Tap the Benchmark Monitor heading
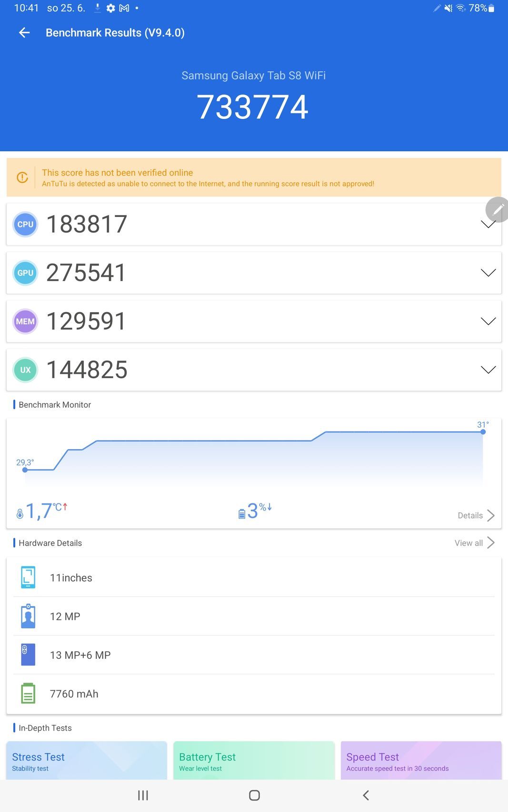This screenshot has height=812, width=508. click(55, 404)
